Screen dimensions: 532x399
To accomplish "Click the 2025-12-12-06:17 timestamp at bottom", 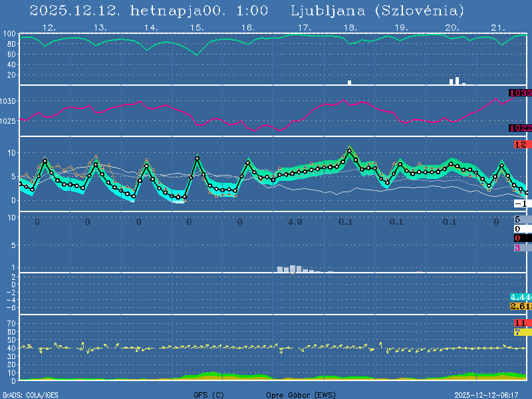I will pos(491,394).
